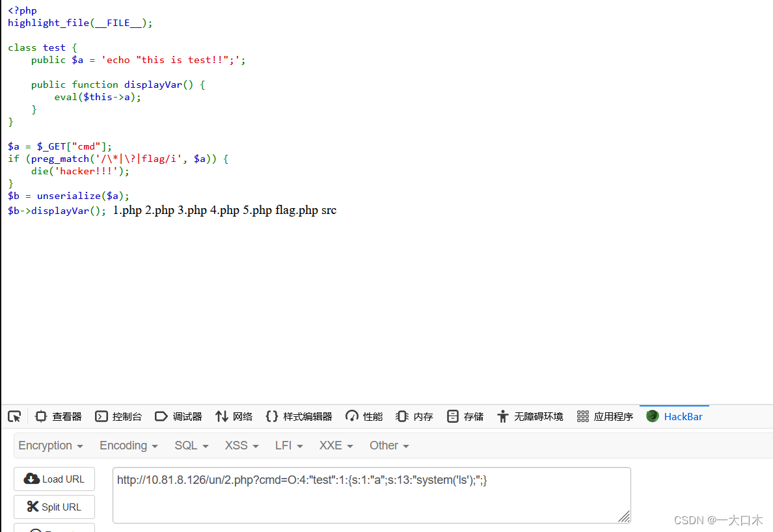773x532 pixels.
Task: Click the URL textarea resize grip
Action: coord(625,517)
